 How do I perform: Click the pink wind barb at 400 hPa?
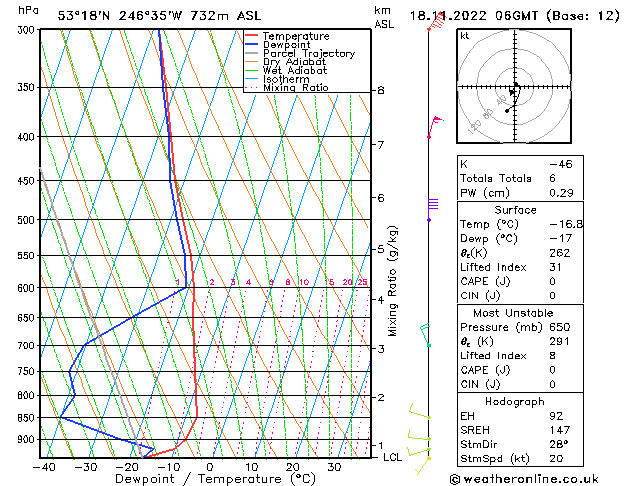435,127
